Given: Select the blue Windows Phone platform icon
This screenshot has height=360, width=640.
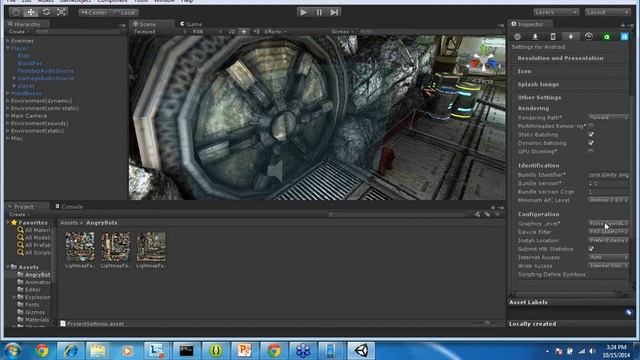Looking at the screenshot, I should (624, 37).
